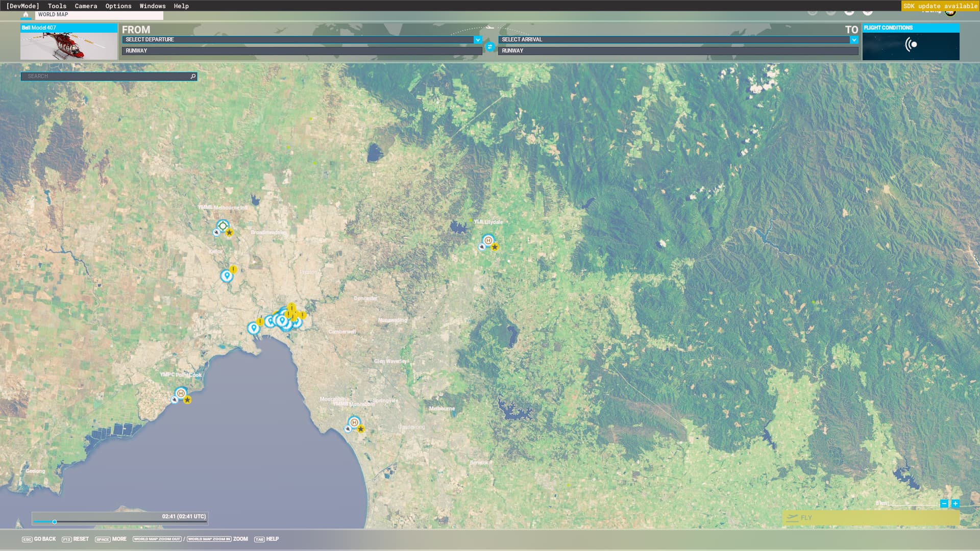Open the Tools menu
This screenshot has height=551, width=980.
click(57, 6)
